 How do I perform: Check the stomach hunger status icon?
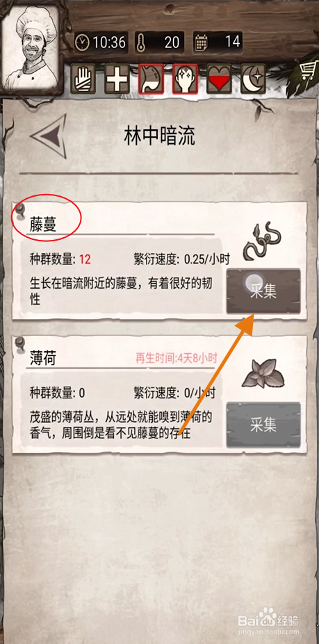152,79
